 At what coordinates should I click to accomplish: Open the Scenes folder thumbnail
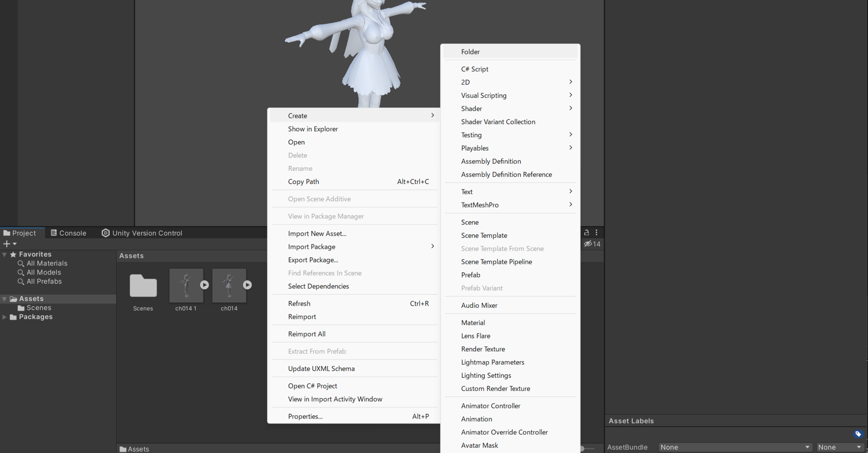pyautogui.click(x=143, y=286)
